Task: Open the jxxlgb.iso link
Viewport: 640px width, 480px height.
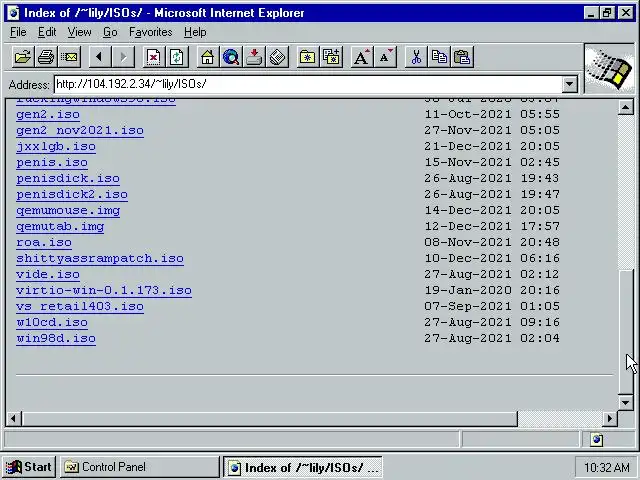Action: click(x=56, y=147)
